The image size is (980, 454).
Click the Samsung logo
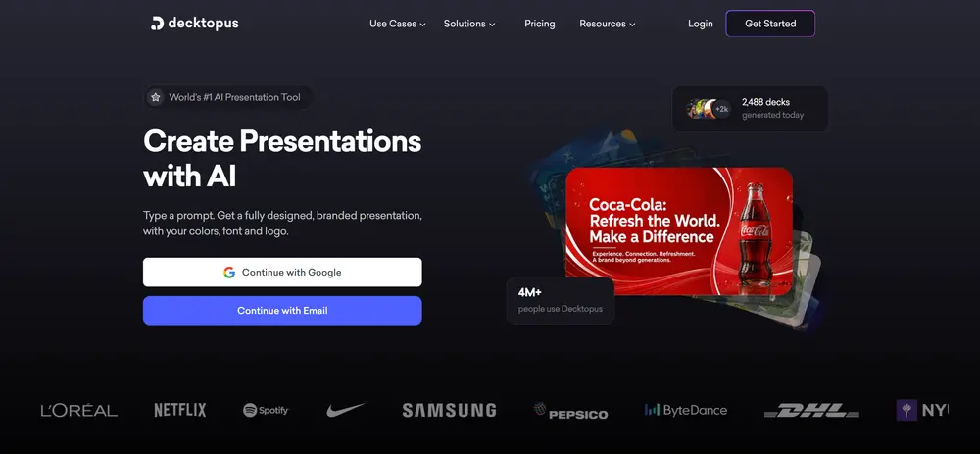pos(449,410)
